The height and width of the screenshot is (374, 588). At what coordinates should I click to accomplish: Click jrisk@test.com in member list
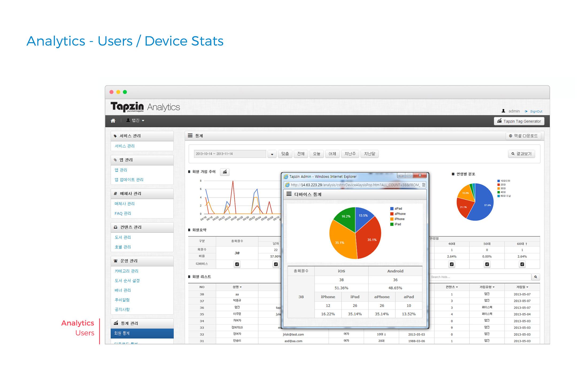click(293, 334)
